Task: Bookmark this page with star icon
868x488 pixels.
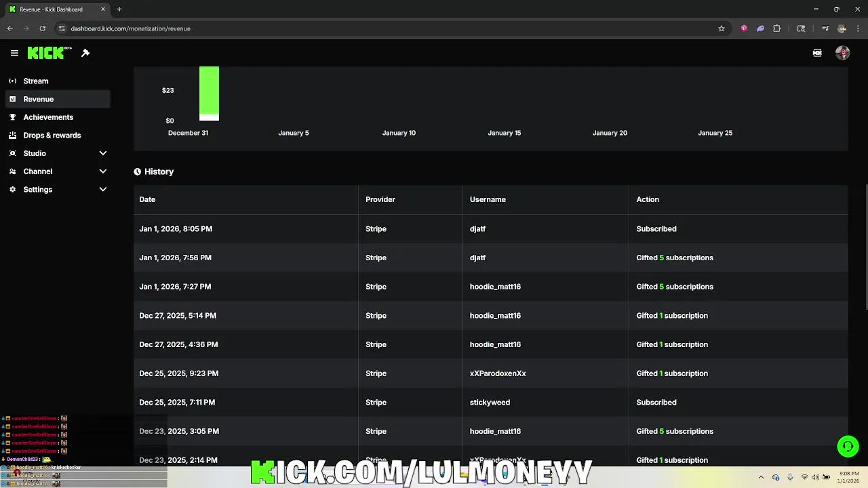Action: coord(722,28)
